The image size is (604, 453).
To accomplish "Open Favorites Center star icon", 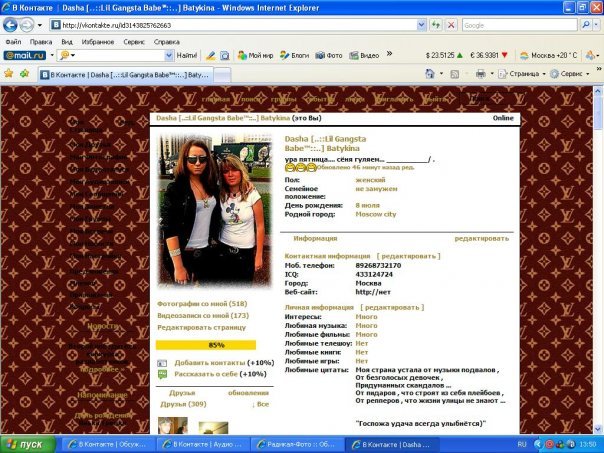I will tap(8, 73).
